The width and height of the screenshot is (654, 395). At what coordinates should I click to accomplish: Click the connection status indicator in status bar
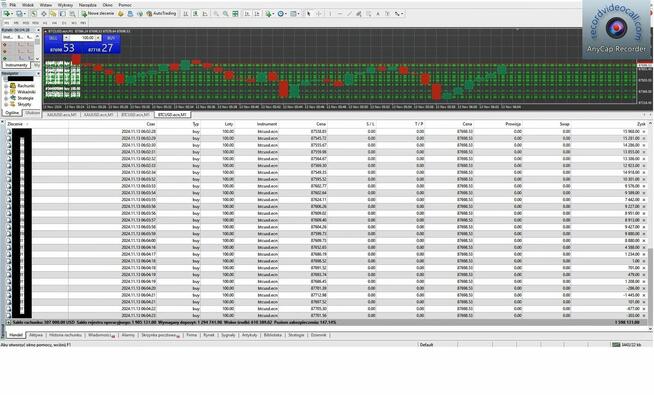626,345
